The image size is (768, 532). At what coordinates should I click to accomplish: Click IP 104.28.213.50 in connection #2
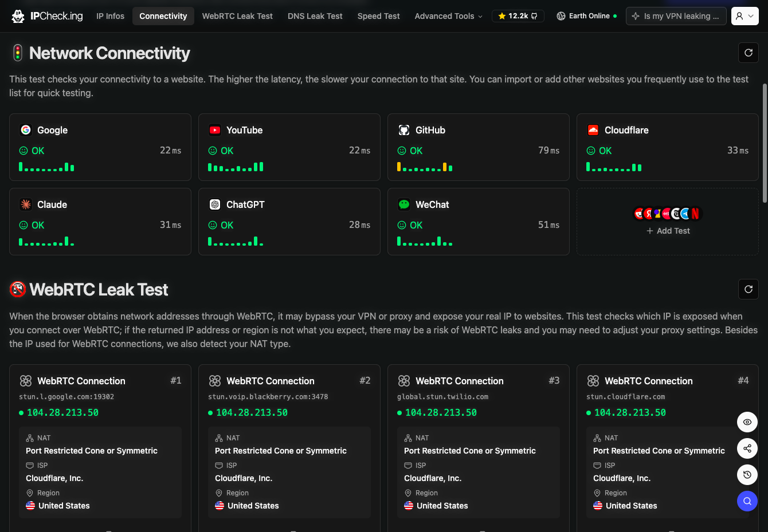click(x=252, y=412)
